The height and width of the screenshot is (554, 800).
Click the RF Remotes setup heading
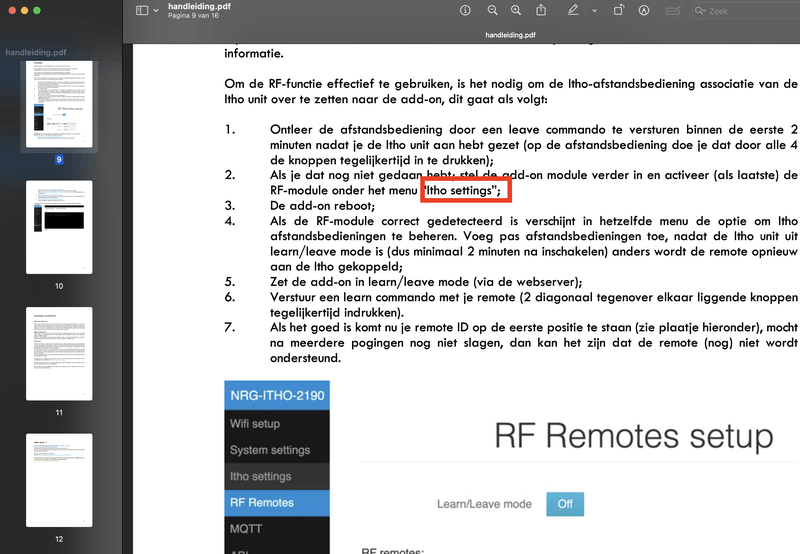click(x=634, y=437)
